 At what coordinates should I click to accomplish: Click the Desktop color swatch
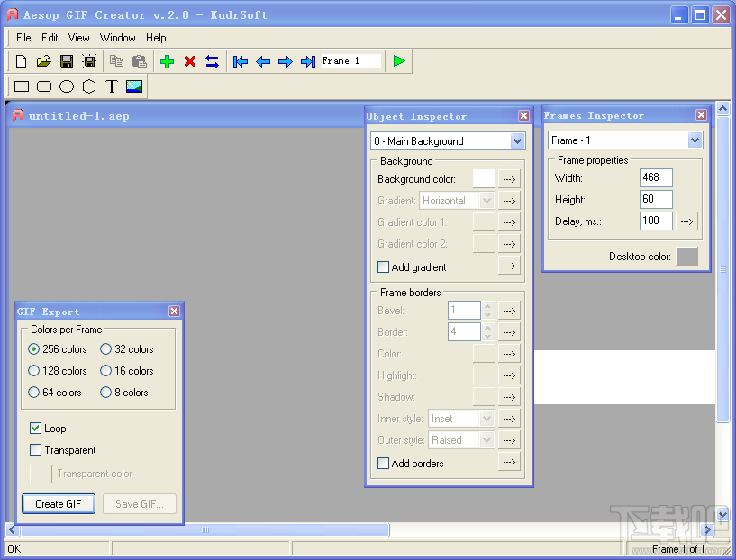686,257
